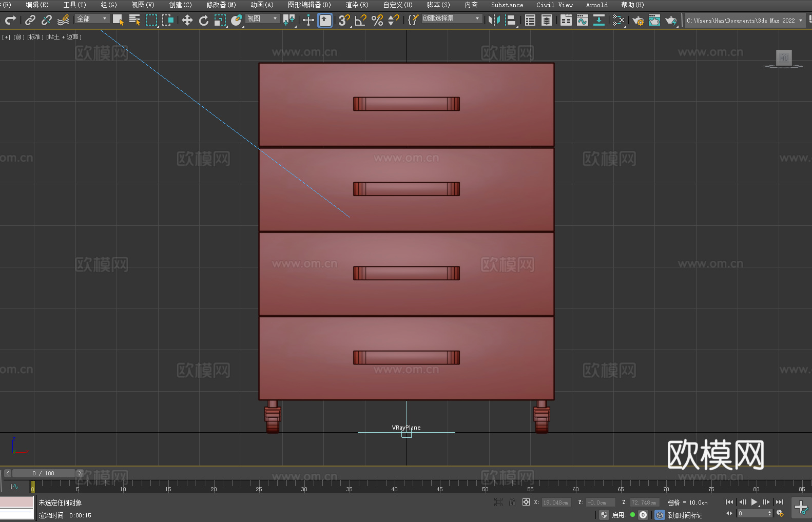Image resolution: width=812 pixels, height=522 pixels.
Task: Toggle the Layer Explorer
Action: click(547, 20)
